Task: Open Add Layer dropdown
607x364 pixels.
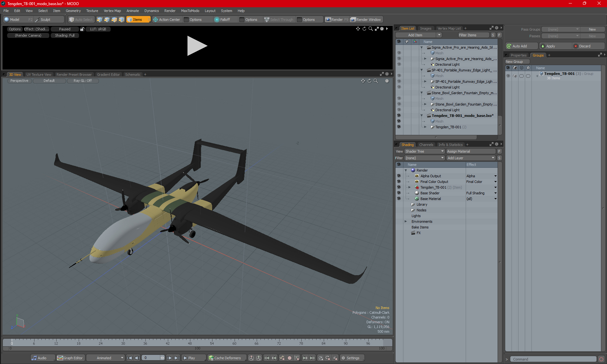Action: click(471, 158)
